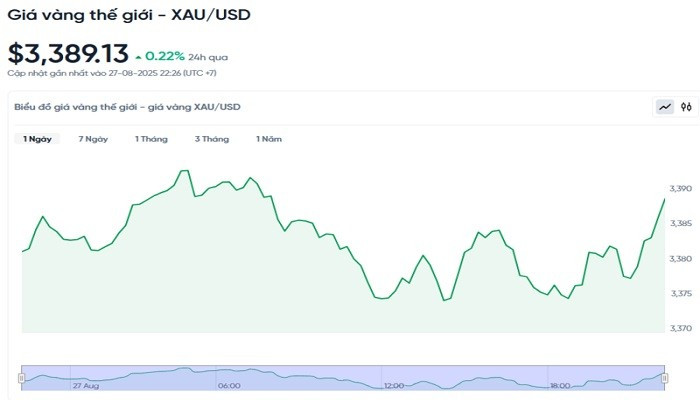This screenshot has width=700, height=400.
Task: Select the 1 Năm time range
Action: point(270,139)
